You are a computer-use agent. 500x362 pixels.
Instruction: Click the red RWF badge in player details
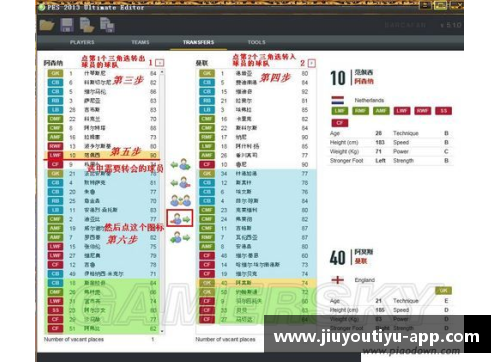pyautogui.click(x=422, y=111)
